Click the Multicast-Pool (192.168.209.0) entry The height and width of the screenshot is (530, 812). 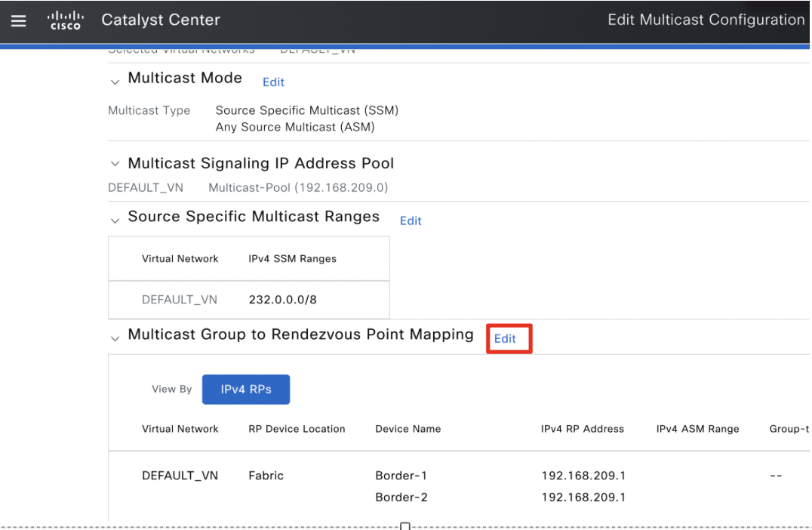pos(297,187)
